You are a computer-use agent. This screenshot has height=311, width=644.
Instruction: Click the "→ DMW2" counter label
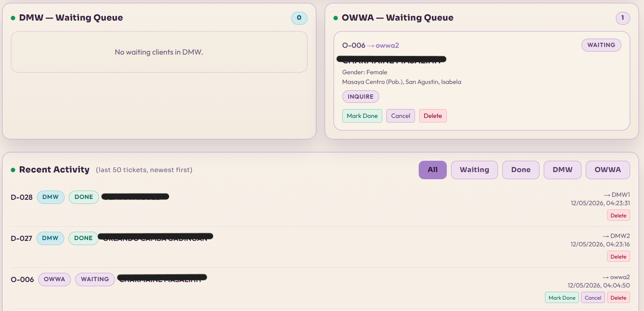pos(616,236)
